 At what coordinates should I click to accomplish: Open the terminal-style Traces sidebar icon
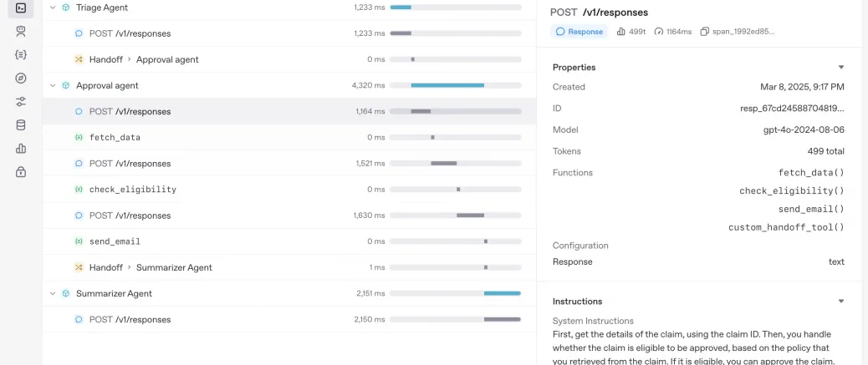click(21, 8)
